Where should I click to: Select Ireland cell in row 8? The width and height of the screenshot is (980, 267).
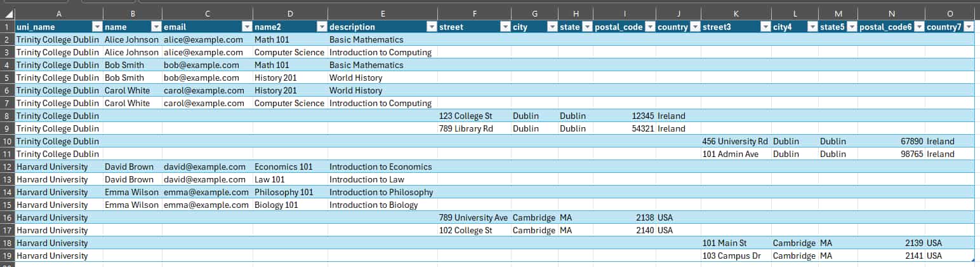pyautogui.click(x=678, y=116)
